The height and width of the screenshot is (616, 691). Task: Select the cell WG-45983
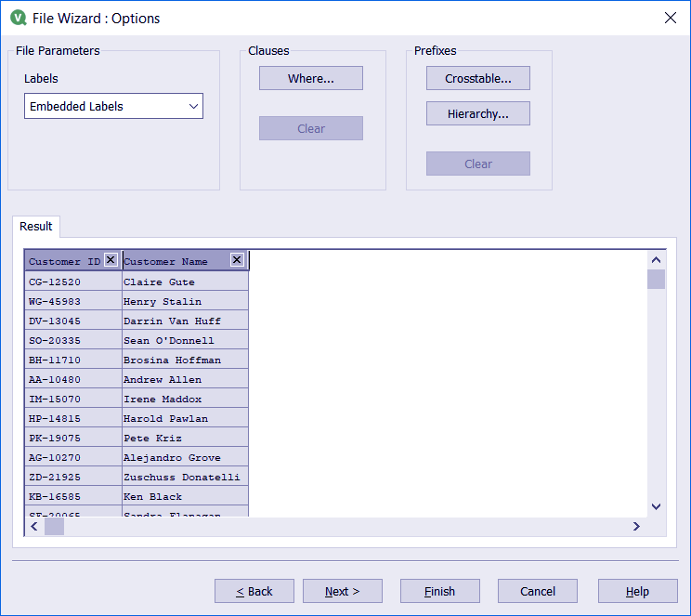[73, 301]
